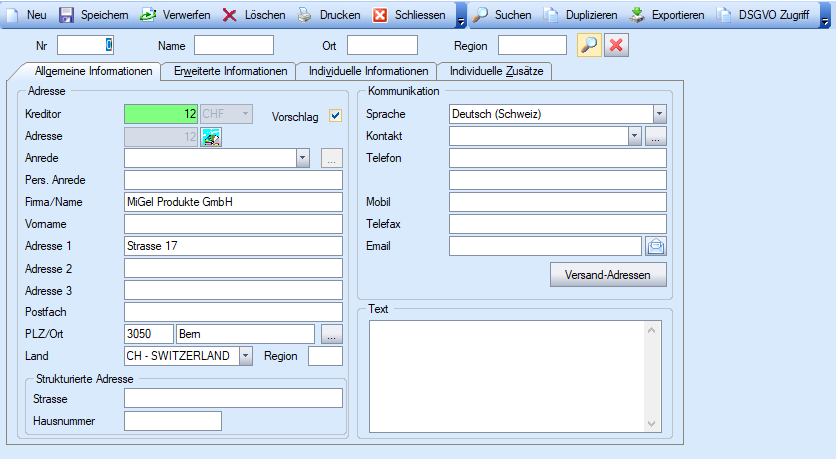Delete record using Löschen
836x459 pixels.
coord(229,15)
